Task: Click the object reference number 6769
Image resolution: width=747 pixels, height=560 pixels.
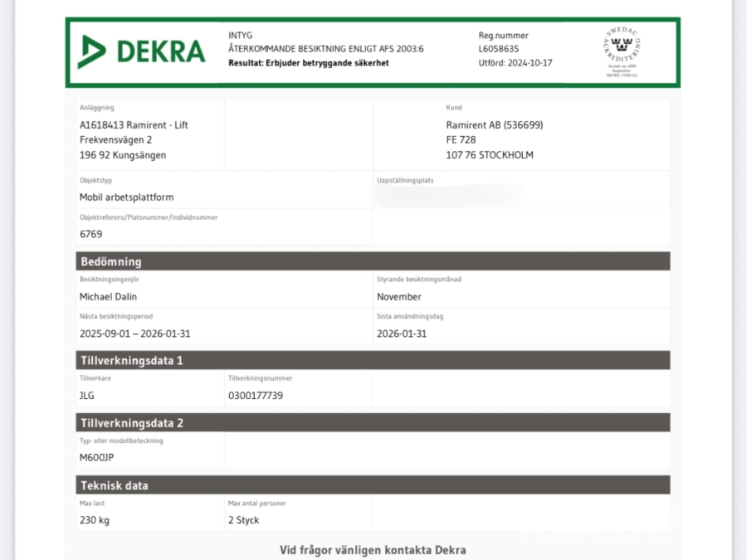Action: click(x=91, y=235)
